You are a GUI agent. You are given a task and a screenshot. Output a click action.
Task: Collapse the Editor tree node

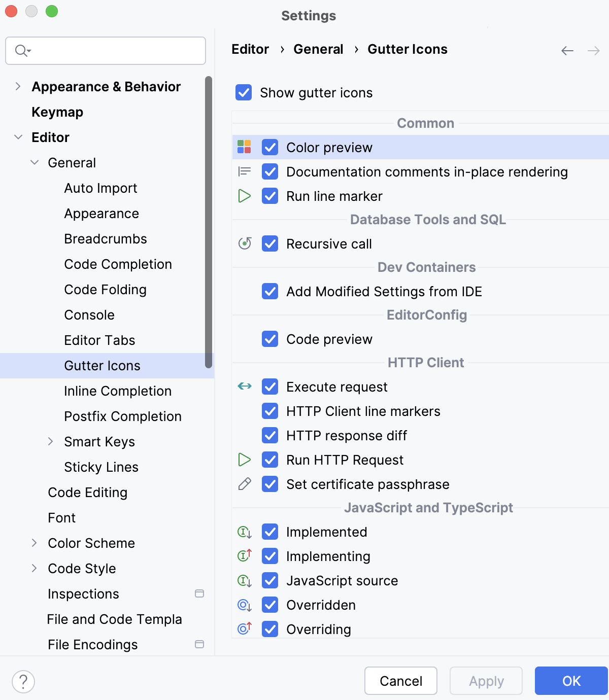pyautogui.click(x=18, y=137)
